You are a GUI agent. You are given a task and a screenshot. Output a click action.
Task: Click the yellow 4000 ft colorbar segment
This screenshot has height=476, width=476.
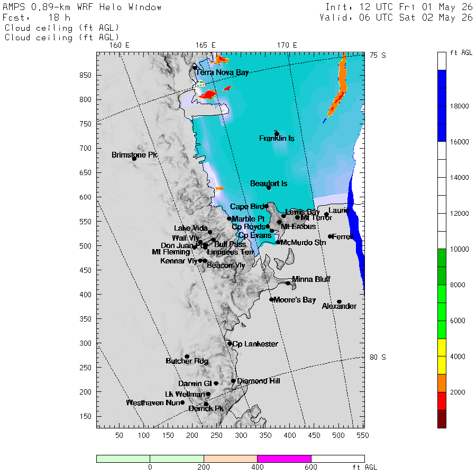click(x=442, y=356)
